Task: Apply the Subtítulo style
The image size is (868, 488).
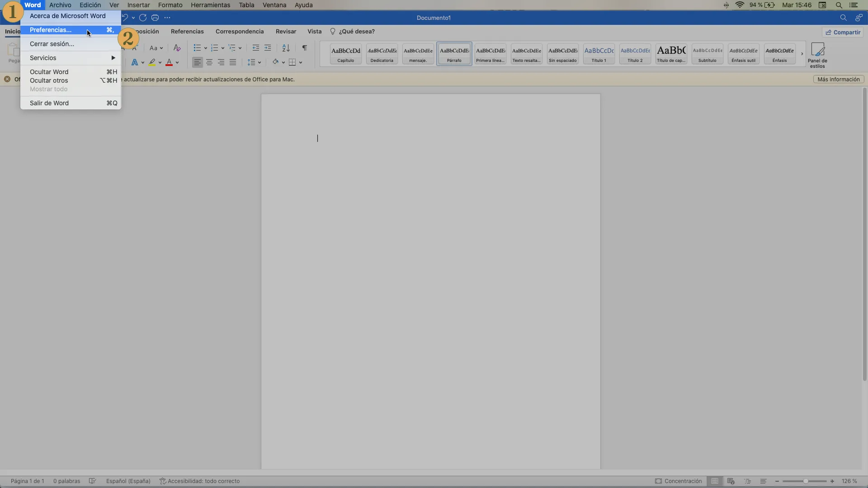Action: click(708, 54)
